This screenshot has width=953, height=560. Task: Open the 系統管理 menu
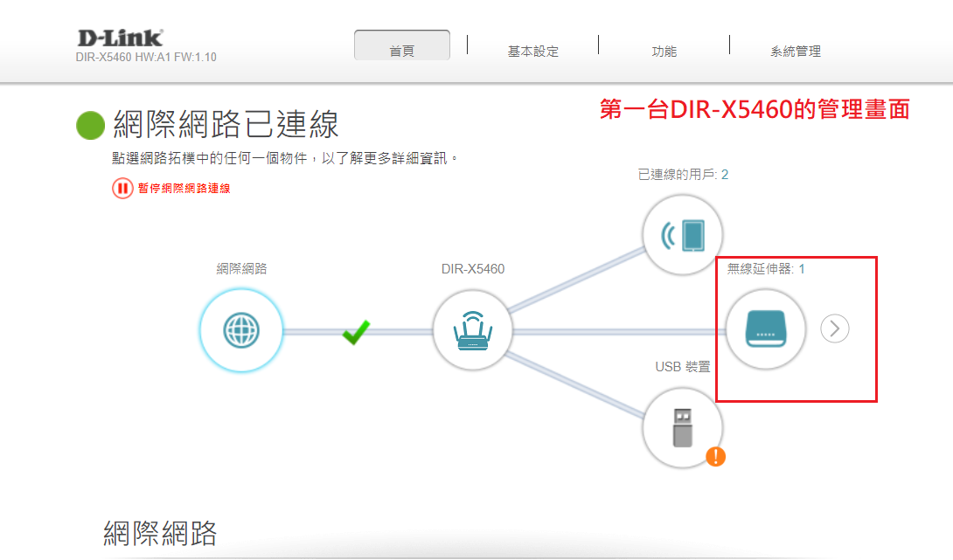[795, 52]
